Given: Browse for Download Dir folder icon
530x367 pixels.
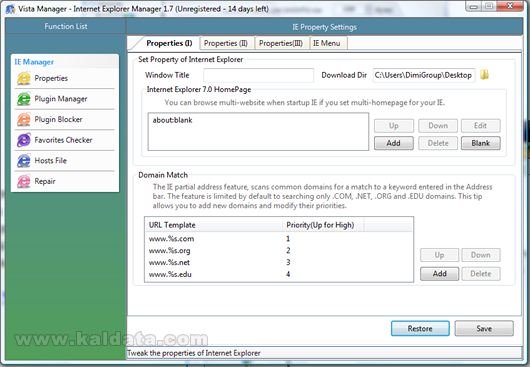Looking at the screenshot, I should coord(484,75).
